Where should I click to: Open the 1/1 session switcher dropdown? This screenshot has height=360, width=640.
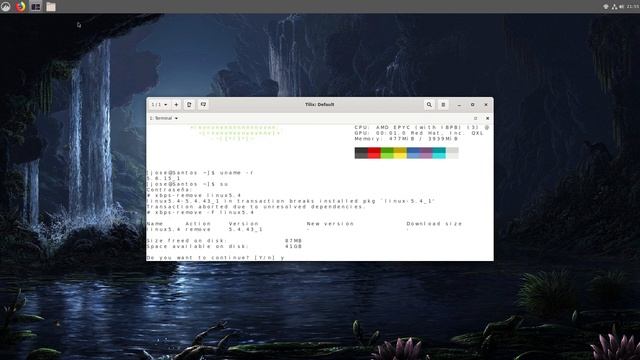point(159,104)
